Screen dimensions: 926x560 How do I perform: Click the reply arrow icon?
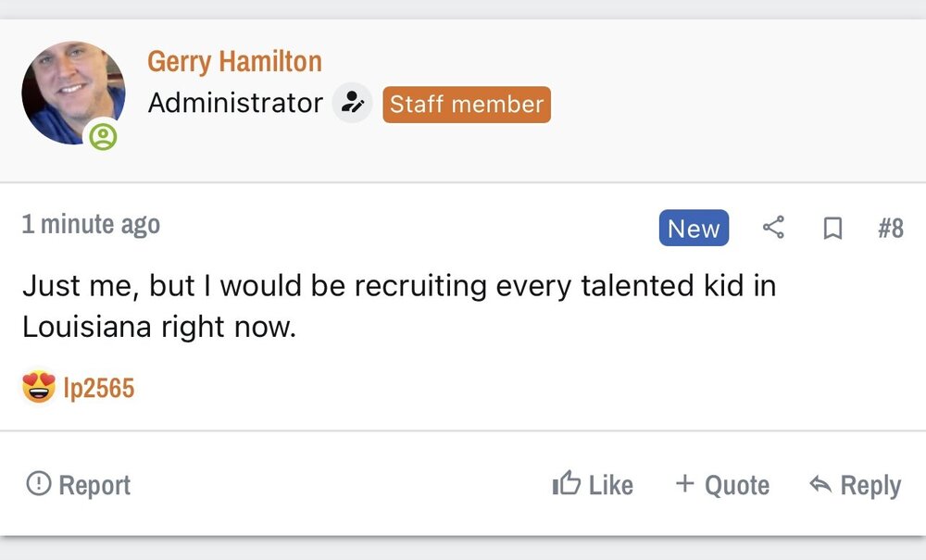pos(820,484)
